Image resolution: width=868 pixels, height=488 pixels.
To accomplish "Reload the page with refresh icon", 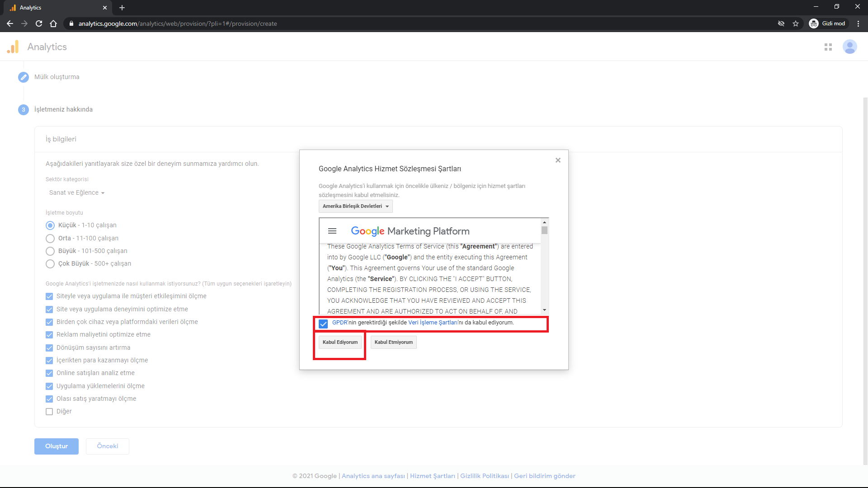I will pyautogui.click(x=39, y=23).
